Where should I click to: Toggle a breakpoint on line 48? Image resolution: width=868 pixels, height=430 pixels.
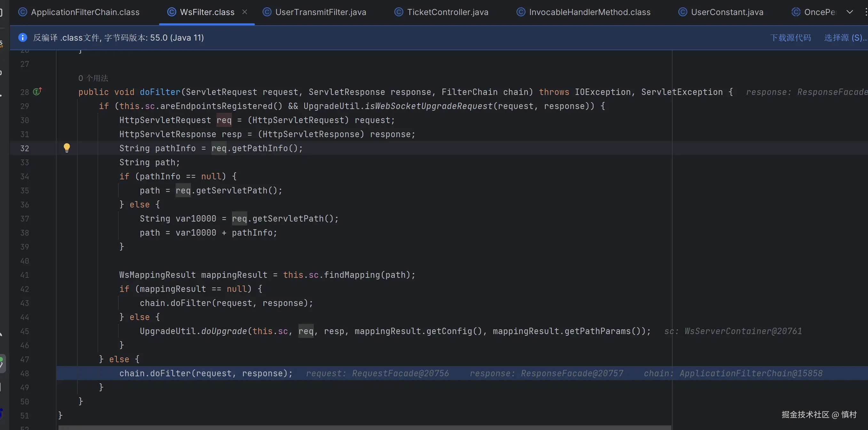click(25, 373)
